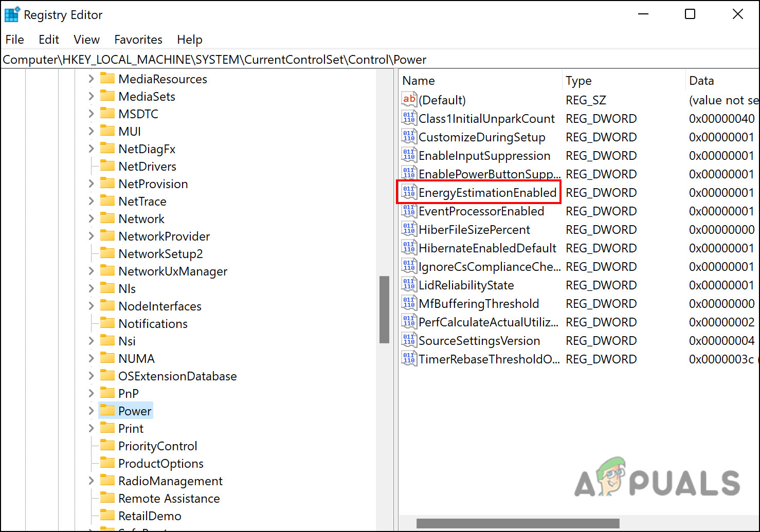Click the EventProcessorEnabled DWORD icon
This screenshot has width=760, height=532.
pos(409,211)
